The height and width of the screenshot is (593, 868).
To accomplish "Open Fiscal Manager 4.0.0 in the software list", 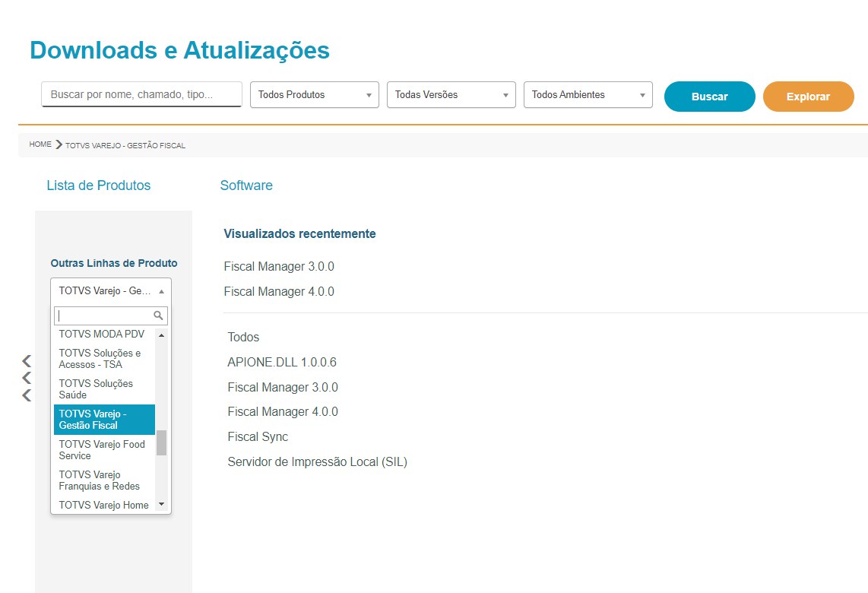I will click(x=283, y=411).
